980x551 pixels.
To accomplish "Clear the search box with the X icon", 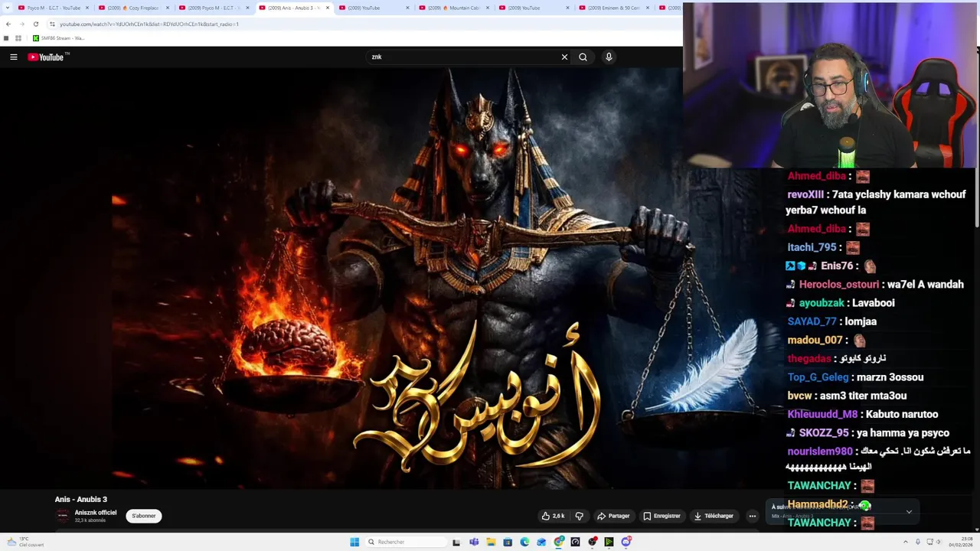I will click(x=564, y=57).
